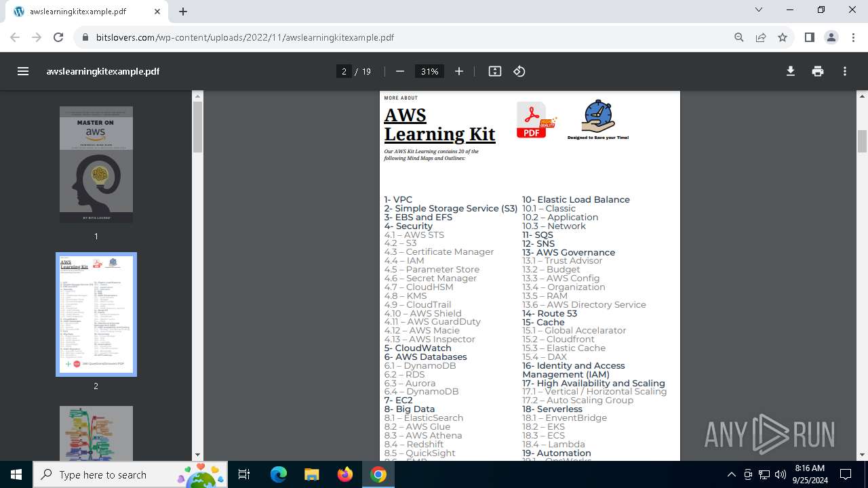Go back to the previous page in Chrome

15,37
